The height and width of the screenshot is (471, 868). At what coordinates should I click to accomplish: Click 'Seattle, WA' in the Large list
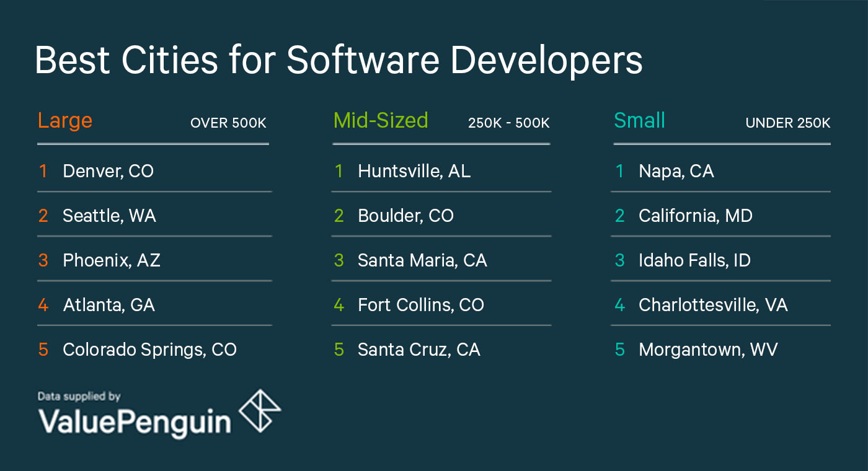[110, 216]
